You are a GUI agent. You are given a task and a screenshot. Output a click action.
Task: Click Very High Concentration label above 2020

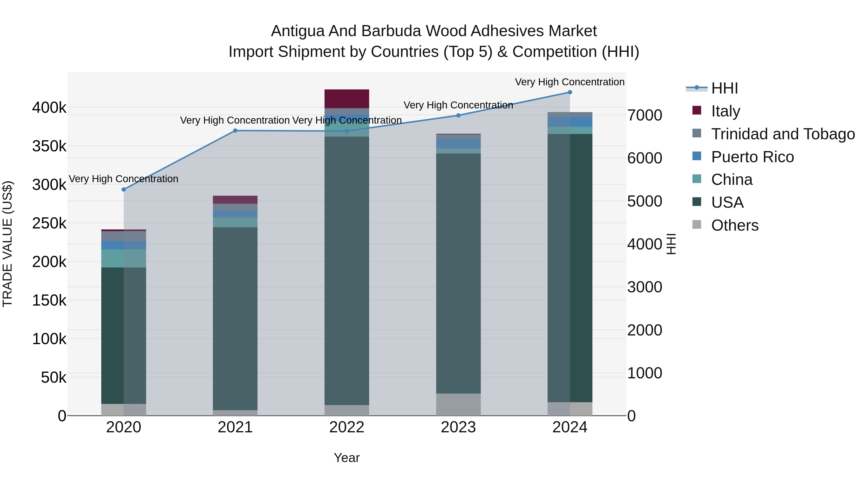pos(124,179)
